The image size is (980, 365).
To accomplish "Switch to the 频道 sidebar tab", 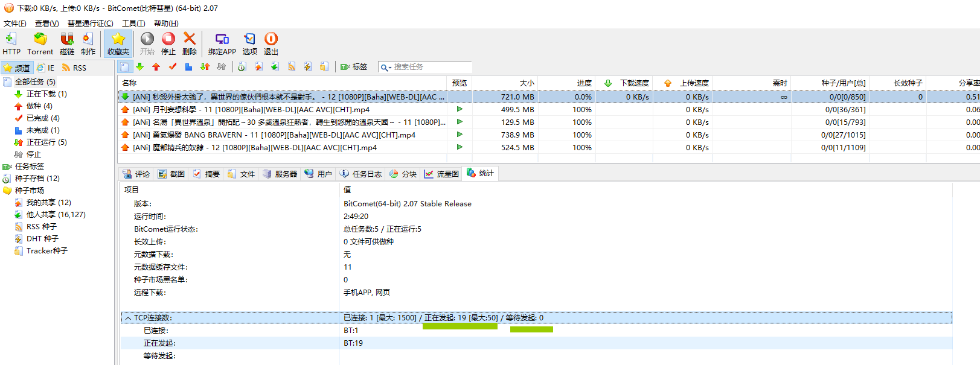I will (17, 68).
